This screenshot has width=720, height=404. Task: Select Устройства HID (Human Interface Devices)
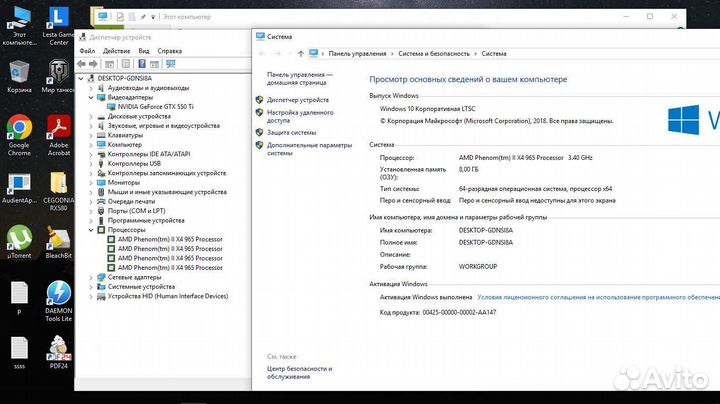pyautogui.click(x=168, y=296)
